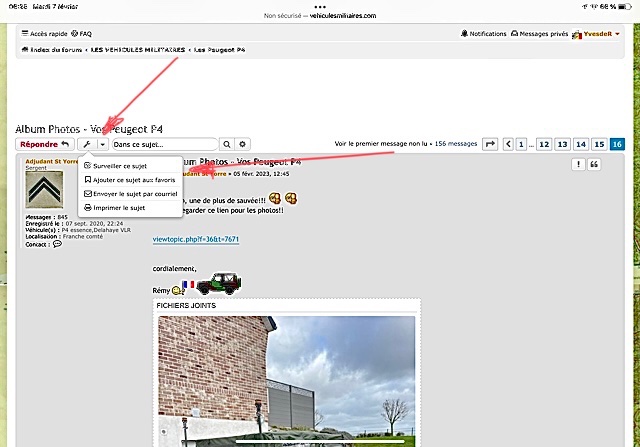Click the jump-to-page arrow icon
Image resolution: width=640 pixels, height=447 pixels.
(x=490, y=145)
